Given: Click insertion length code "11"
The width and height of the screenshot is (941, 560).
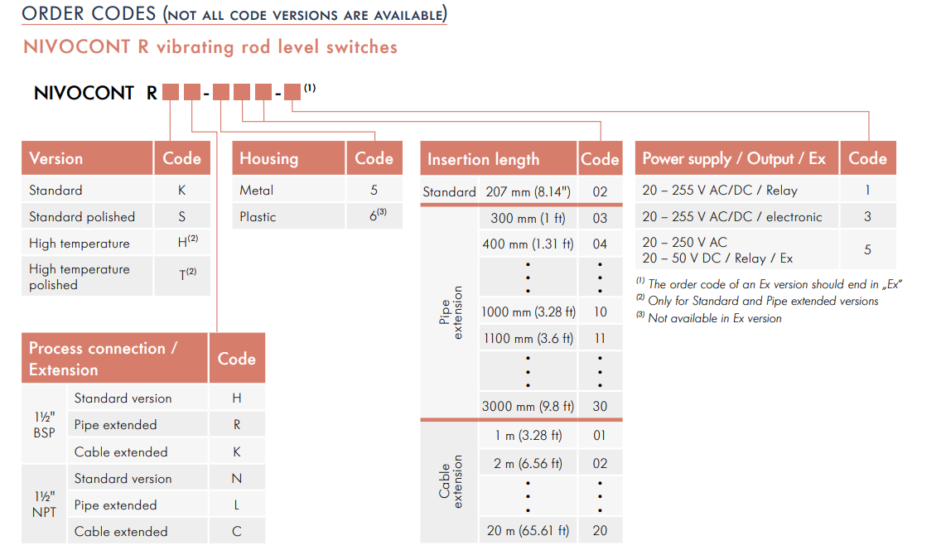Looking at the screenshot, I should (600, 339).
